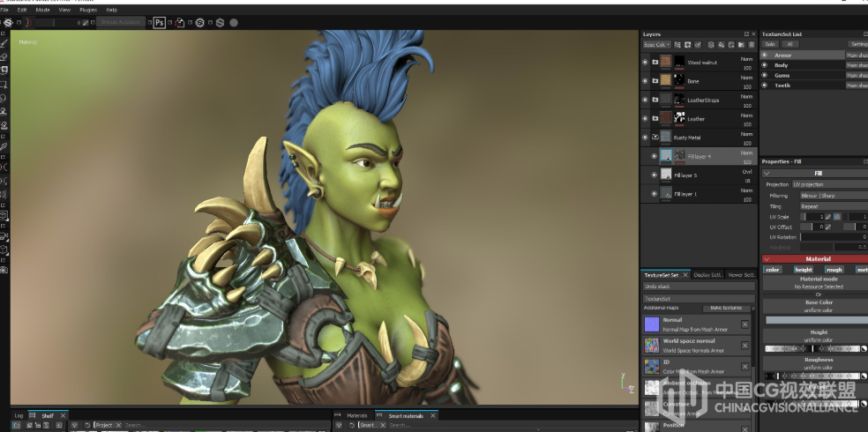The image size is (868, 432).
Task: Click the Solo button in TextureSet List
Action: (770, 44)
